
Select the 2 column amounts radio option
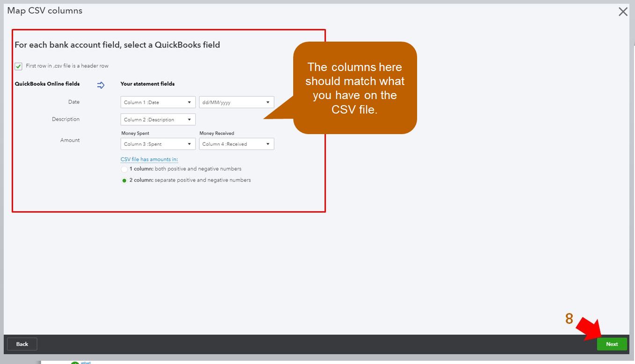pos(124,180)
